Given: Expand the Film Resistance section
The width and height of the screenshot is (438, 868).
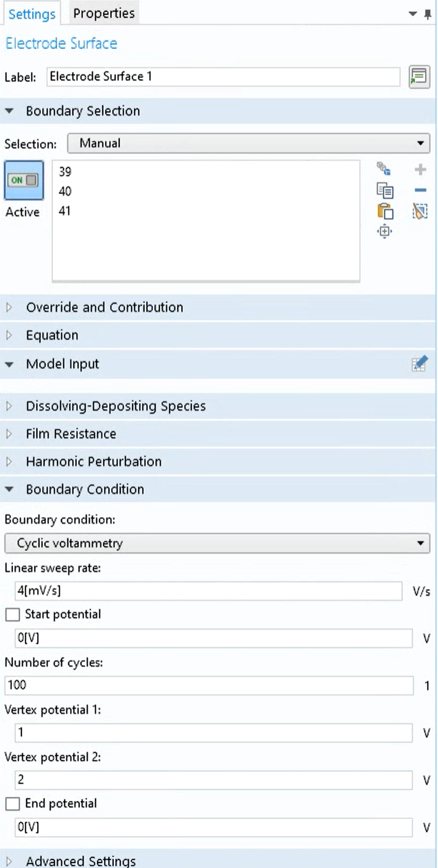Looking at the screenshot, I should click(71, 434).
